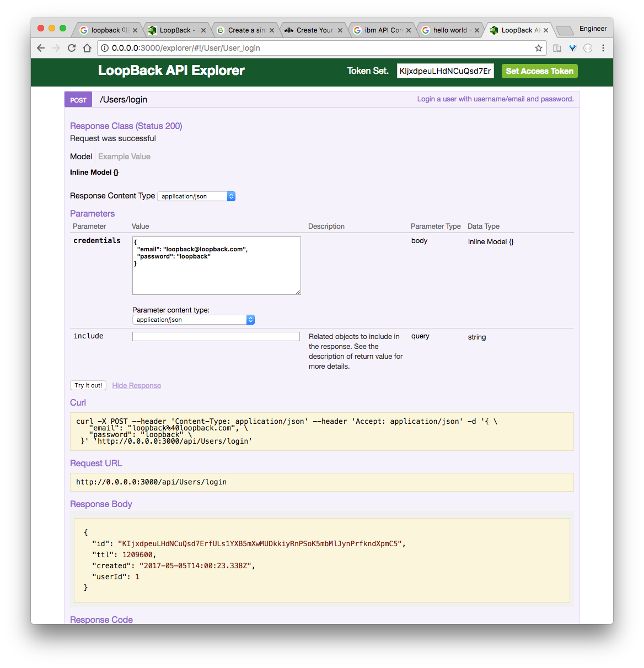This screenshot has width=644, height=668.
Task: Click the Engineer profile button
Action: [x=593, y=29]
